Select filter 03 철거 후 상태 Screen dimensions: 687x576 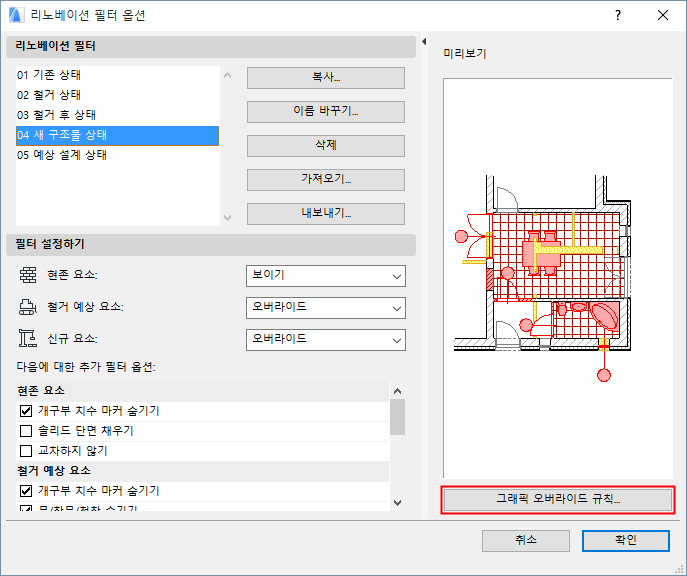click(117, 115)
